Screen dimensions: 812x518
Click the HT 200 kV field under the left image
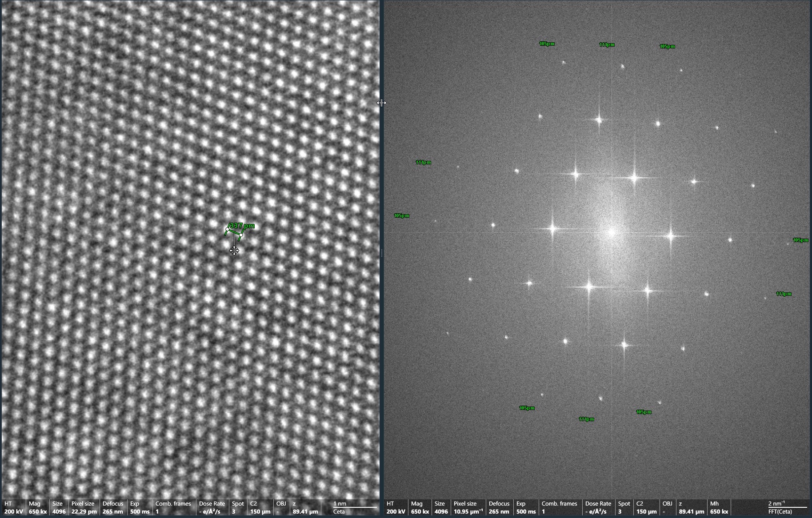pyautogui.click(x=13, y=508)
